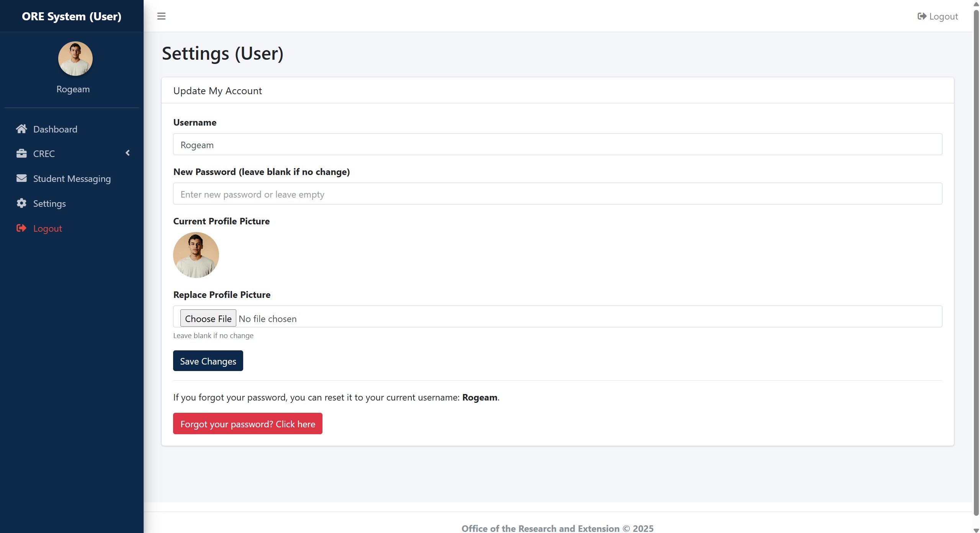Click Forgot your password red button
Screen dimensions: 980x533
247,424
